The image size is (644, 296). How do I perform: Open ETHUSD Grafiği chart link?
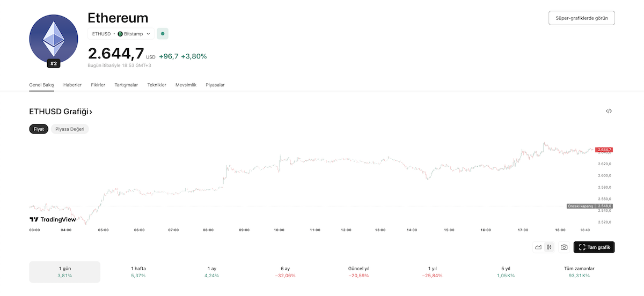point(61,112)
